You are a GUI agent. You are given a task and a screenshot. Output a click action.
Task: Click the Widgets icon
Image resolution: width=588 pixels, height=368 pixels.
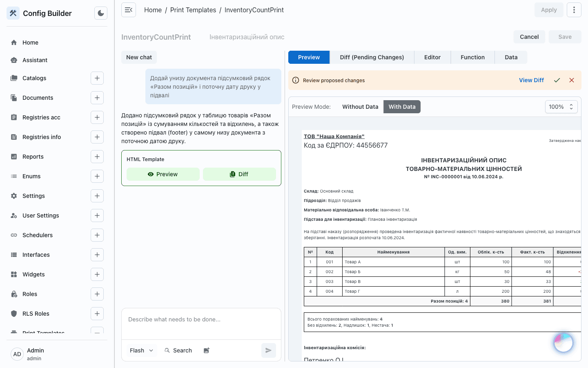tap(14, 274)
